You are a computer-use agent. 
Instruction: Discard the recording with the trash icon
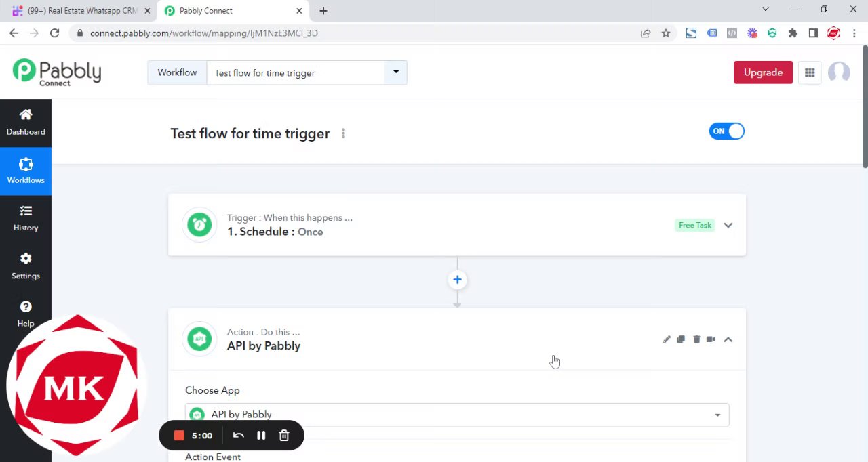pos(284,436)
